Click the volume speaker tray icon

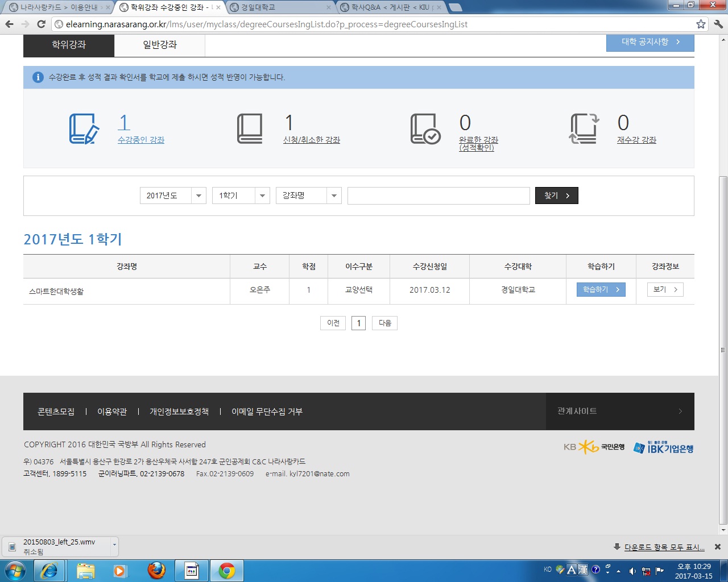click(632, 571)
